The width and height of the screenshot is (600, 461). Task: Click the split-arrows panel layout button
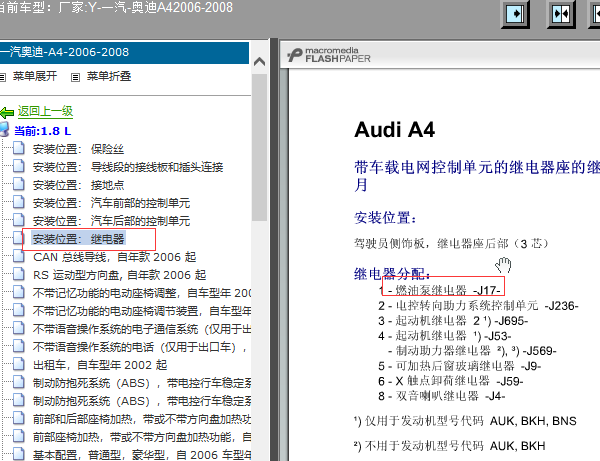click(x=561, y=14)
